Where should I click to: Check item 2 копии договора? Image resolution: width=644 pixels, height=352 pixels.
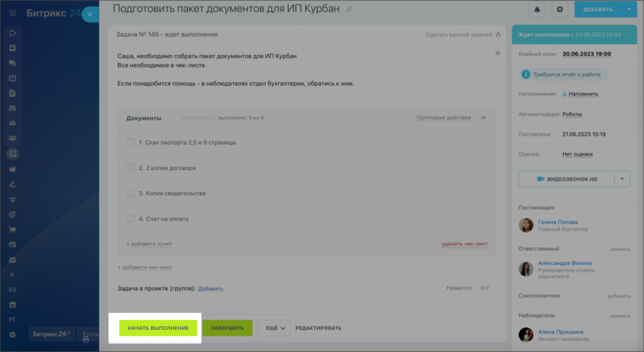130,168
